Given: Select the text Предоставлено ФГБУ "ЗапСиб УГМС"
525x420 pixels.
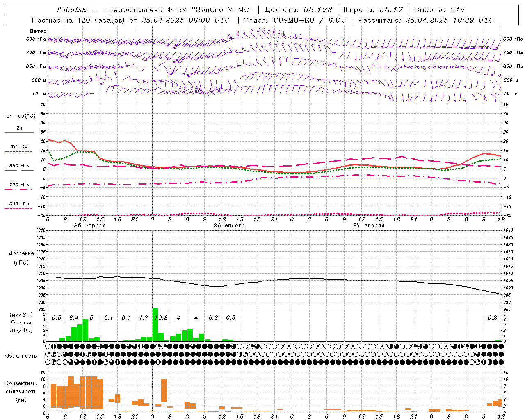Looking at the screenshot, I should pyautogui.click(x=178, y=10).
